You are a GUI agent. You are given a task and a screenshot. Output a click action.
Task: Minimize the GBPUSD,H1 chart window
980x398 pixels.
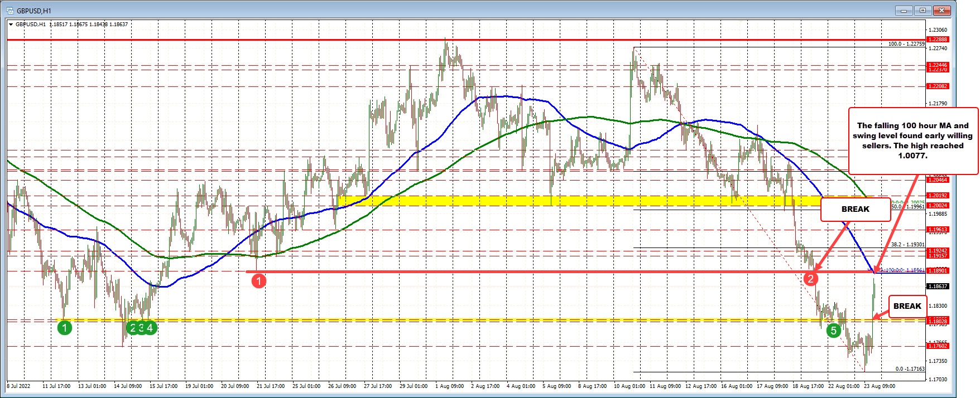coord(904,11)
